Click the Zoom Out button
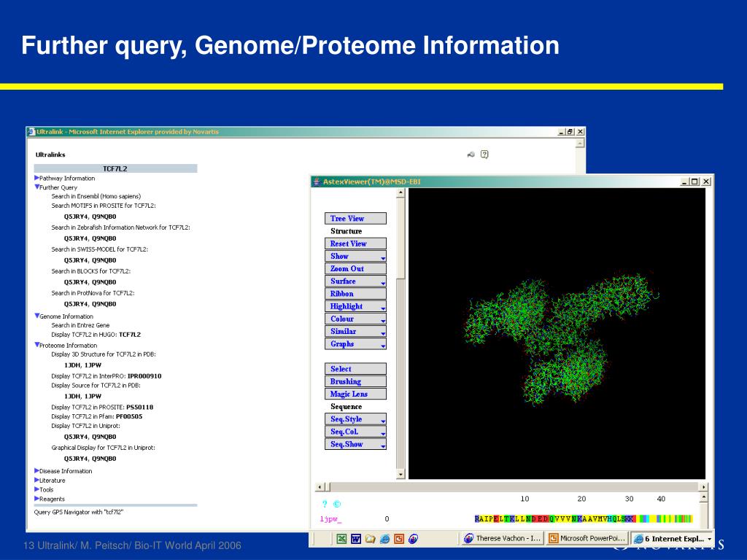This screenshot has width=747, height=560. point(355,268)
